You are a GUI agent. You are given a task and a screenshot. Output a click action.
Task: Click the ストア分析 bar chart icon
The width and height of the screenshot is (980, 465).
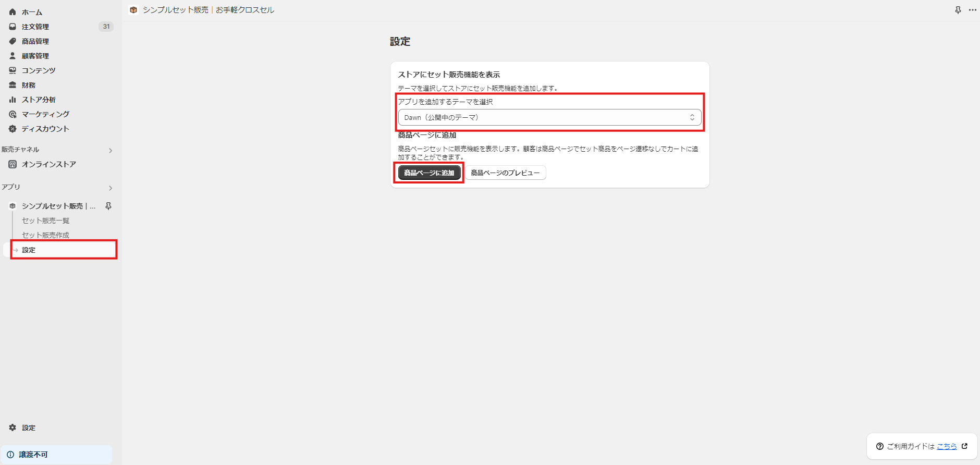[x=13, y=100]
